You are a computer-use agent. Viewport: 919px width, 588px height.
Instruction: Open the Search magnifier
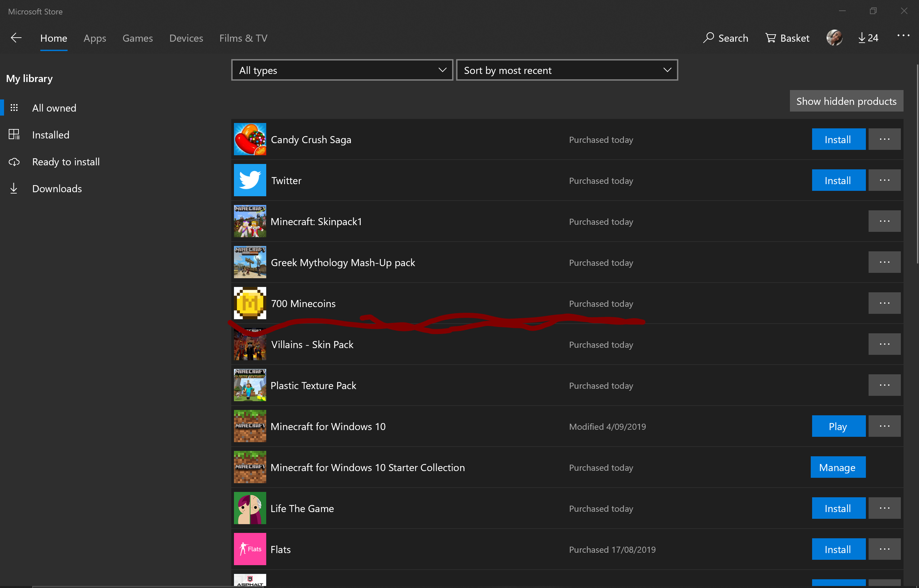click(x=725, y=38)
